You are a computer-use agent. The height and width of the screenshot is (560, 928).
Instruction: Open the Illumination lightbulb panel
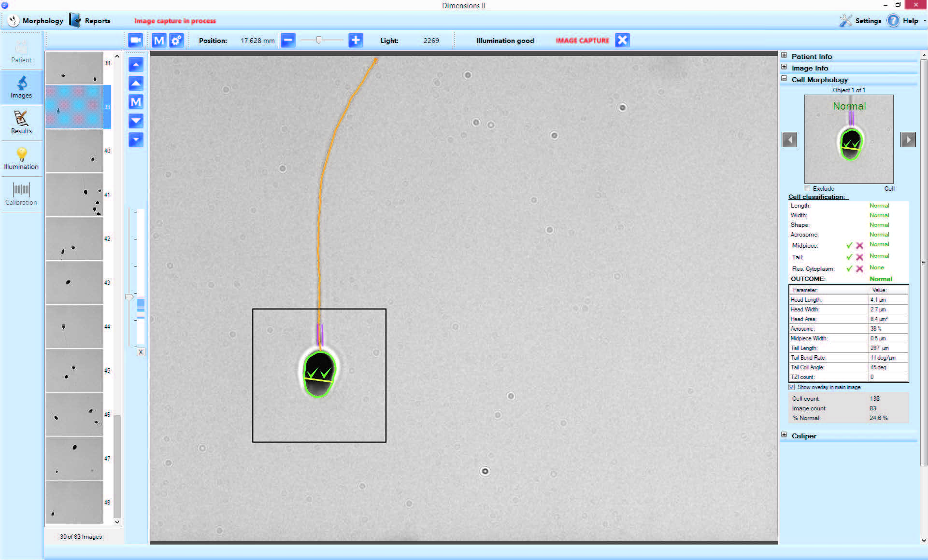point(21,158)
